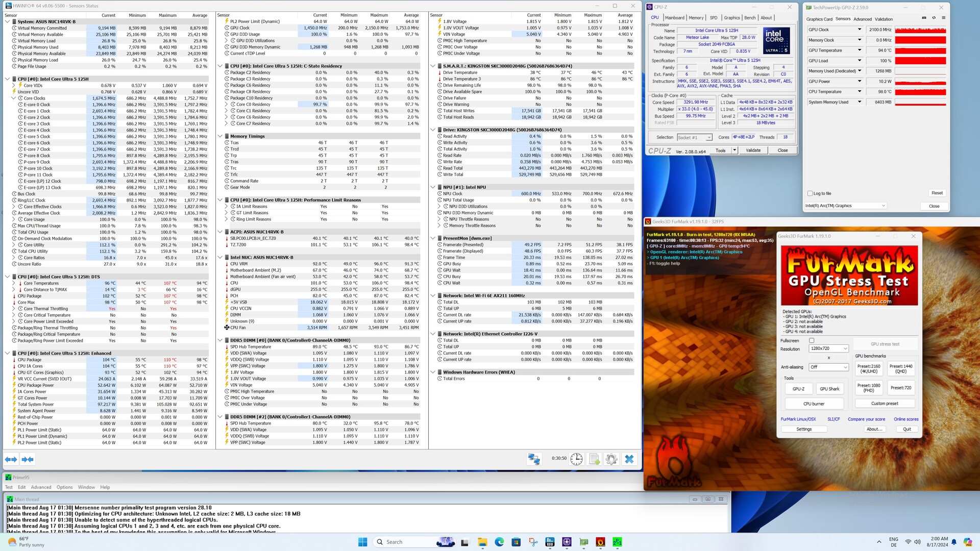Click Preset:1080 (FHD) in FurMark
The width and height of the screenshot is (980, 551).
869,388
